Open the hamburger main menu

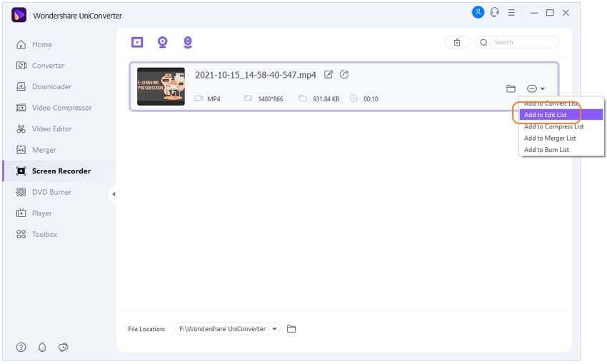(x=511, y=12)
